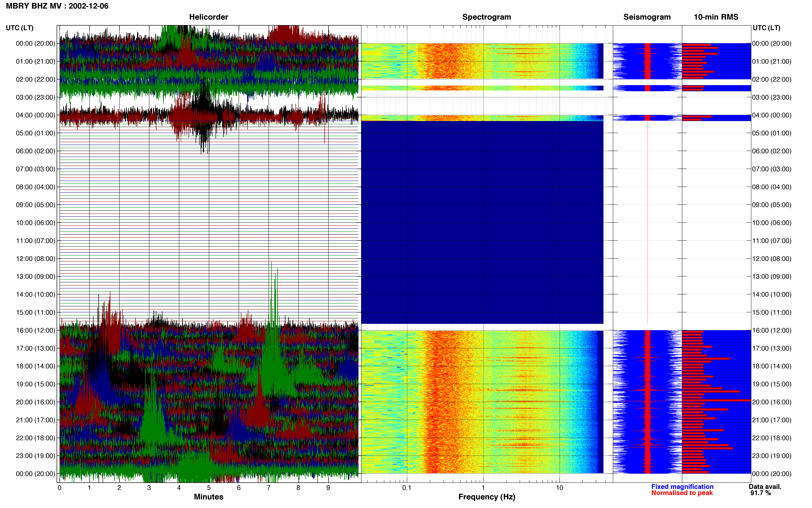Click the Helicorder minute tick '5'

(x=209, y=488)
